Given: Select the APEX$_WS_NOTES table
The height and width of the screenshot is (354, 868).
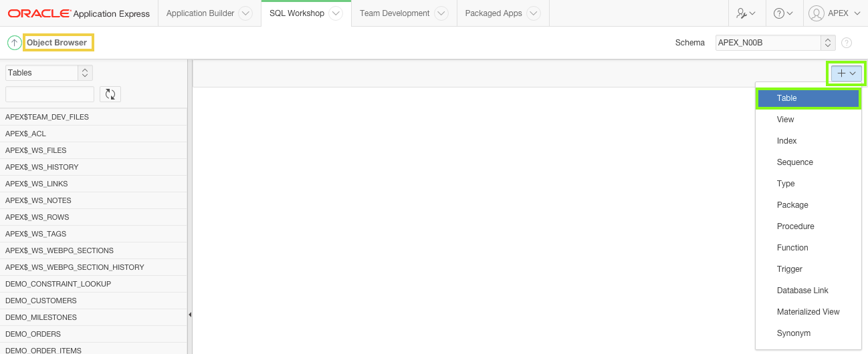Looking at the screenshot, I should [94, 200].
